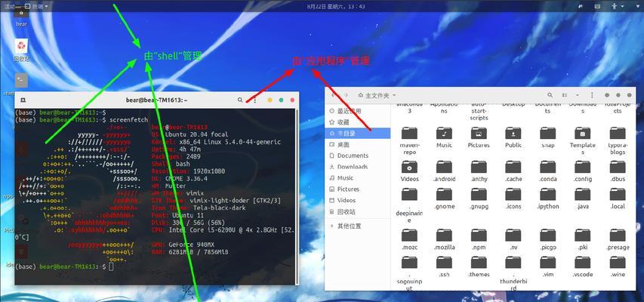The width and height of the screenshot is (644, 302).
Task: Select Music in the sidebar
Action: [357, 178]
